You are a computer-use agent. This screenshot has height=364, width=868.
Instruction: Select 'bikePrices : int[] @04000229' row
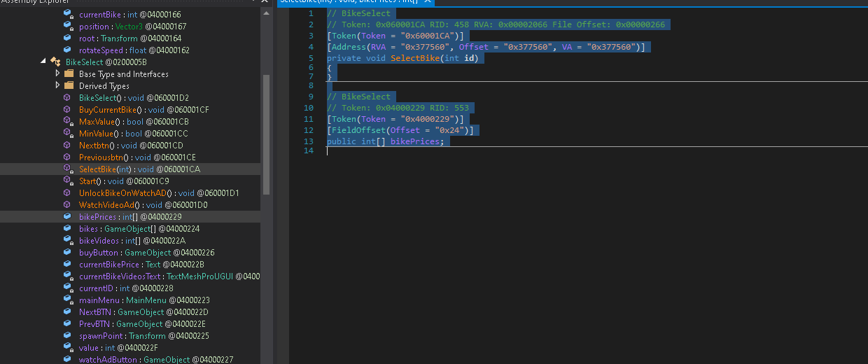tap(130, 217)
